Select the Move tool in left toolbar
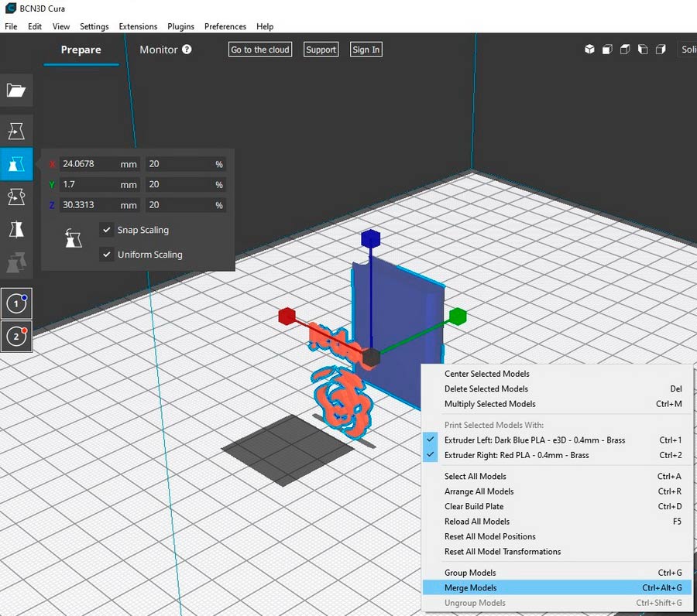The image size is (697, 616). coord(16,130)
